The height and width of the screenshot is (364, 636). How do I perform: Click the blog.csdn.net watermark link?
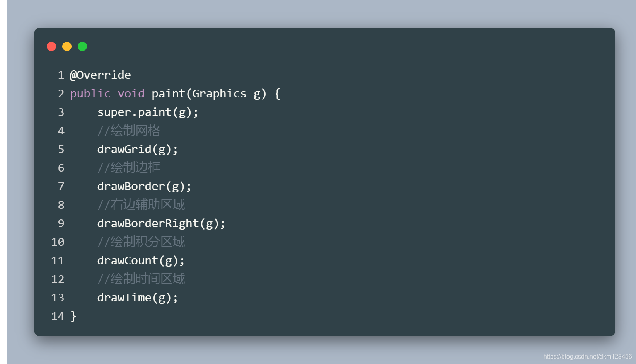588,357
